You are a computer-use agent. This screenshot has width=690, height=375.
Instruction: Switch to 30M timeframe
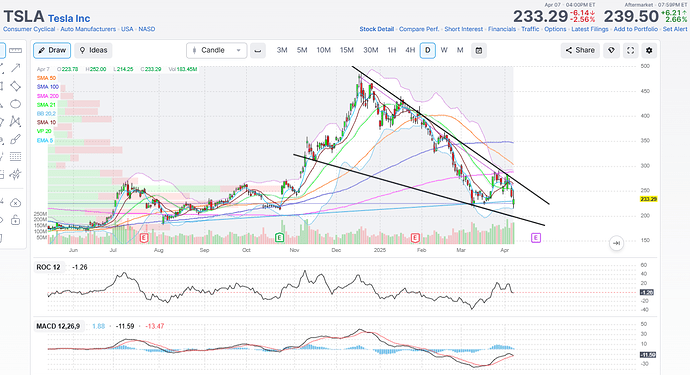tap(371, 50)
